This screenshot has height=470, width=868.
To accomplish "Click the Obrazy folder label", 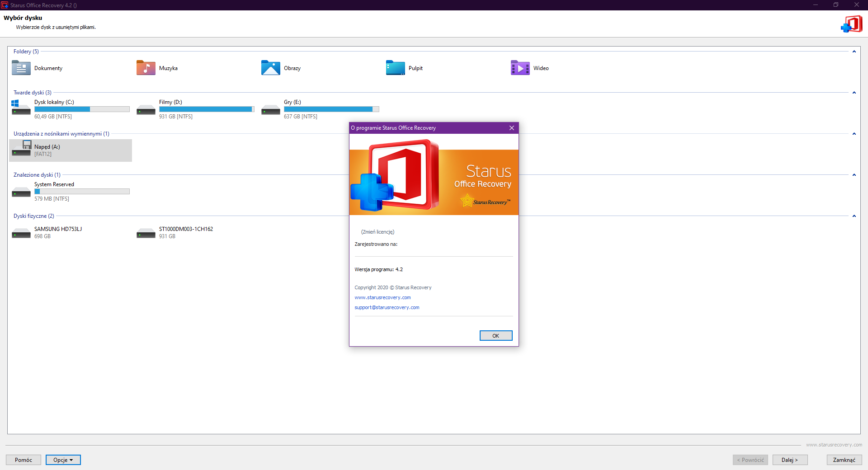I will (x=292, y=68).
